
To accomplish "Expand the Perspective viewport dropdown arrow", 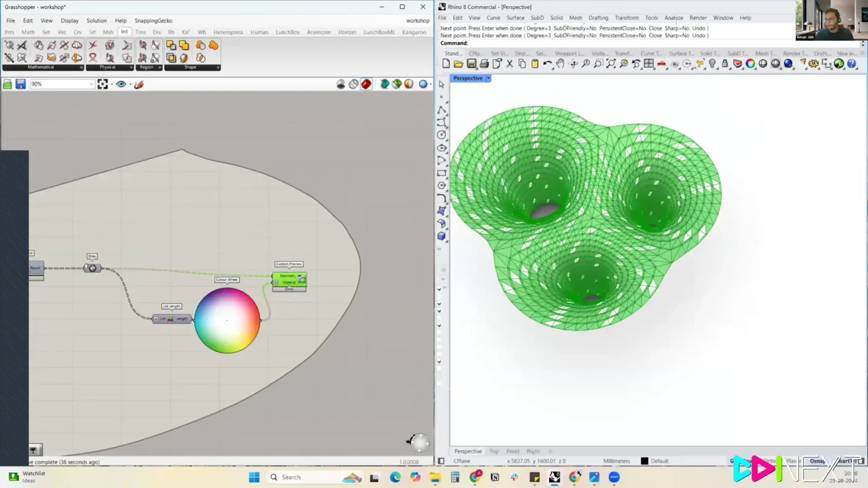I will click(488, 79).
